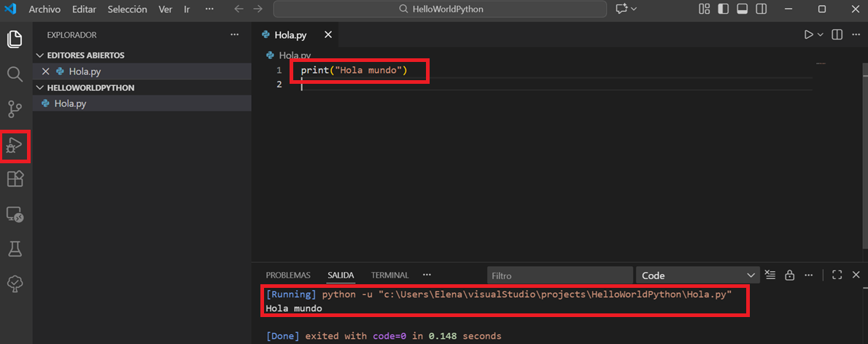Screen dimensions: 868x344
Task: Clear the output panel
Action: 770,275
